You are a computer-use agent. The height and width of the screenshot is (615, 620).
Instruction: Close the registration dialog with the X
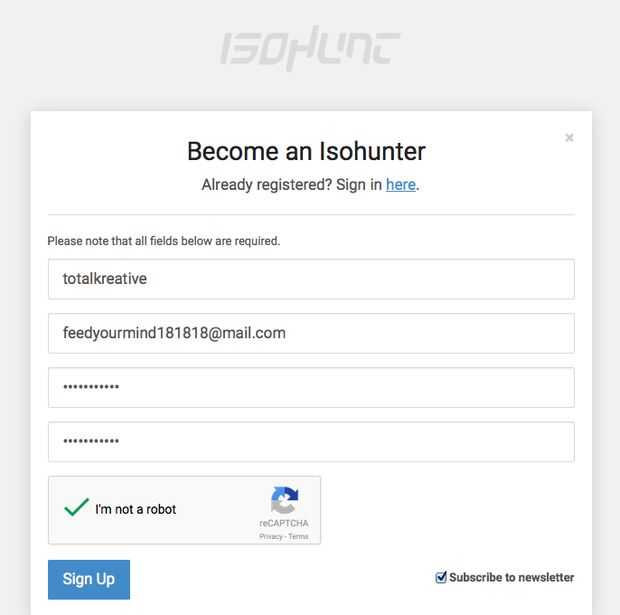(569, 138)
